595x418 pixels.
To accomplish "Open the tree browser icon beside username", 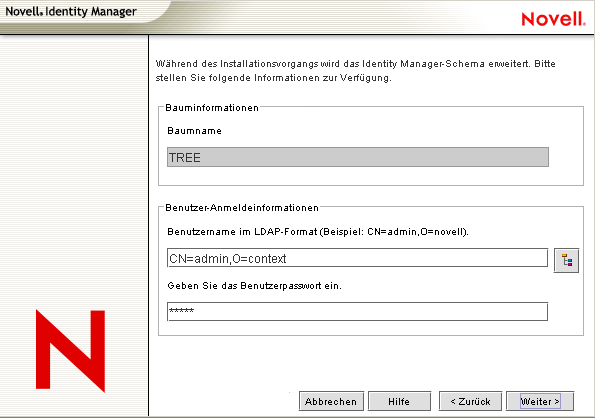I will [x=566, y=260].
